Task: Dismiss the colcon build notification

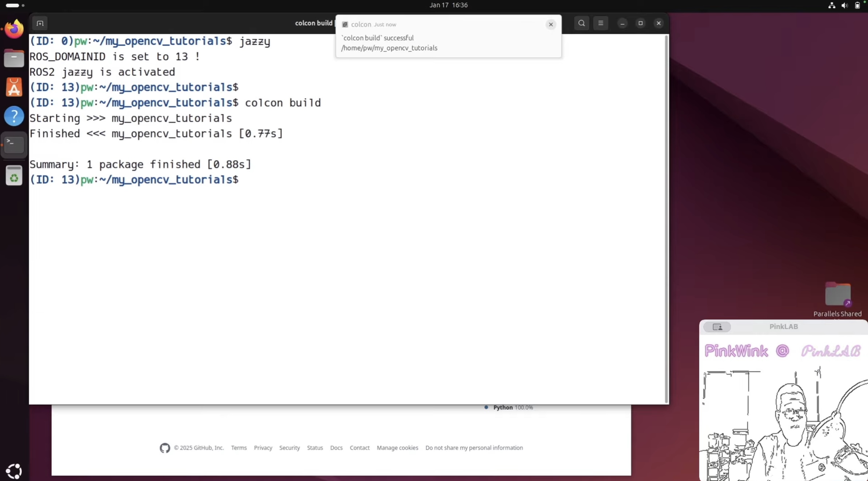Action: click(551, 24)
